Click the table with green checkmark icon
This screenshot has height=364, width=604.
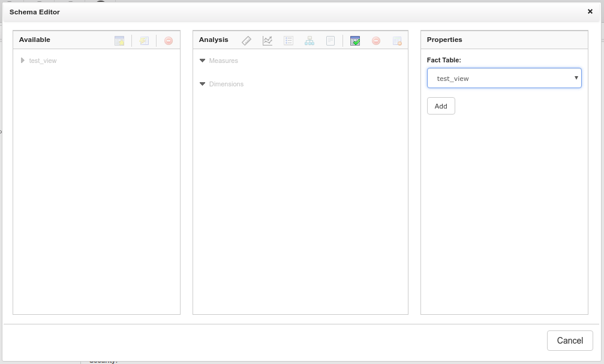coord(355,41)
